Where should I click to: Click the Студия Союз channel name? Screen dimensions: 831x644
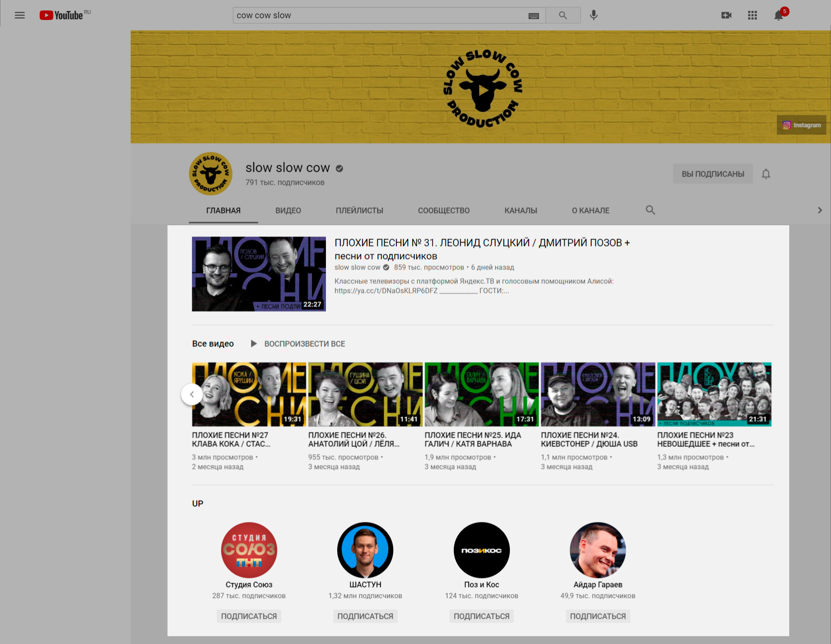249,584
